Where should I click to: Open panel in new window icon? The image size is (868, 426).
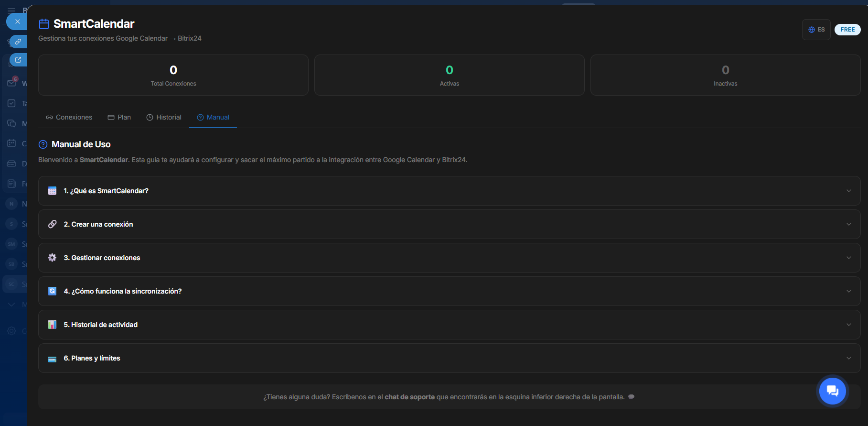18,60
